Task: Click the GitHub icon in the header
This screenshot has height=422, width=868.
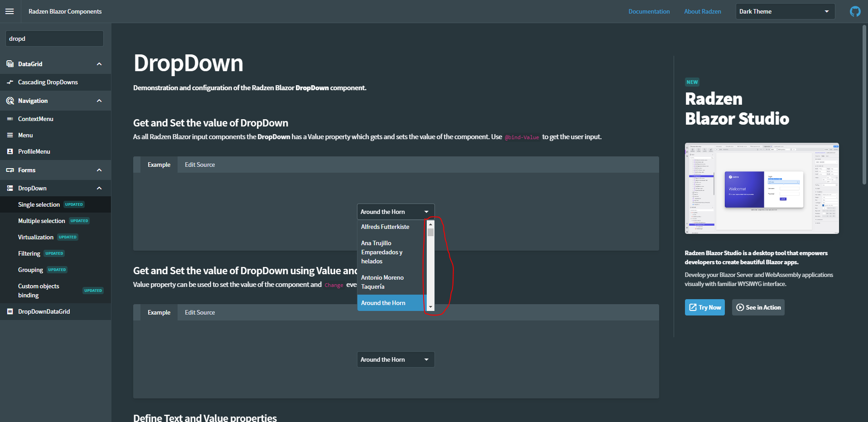Action: [855, 11]
